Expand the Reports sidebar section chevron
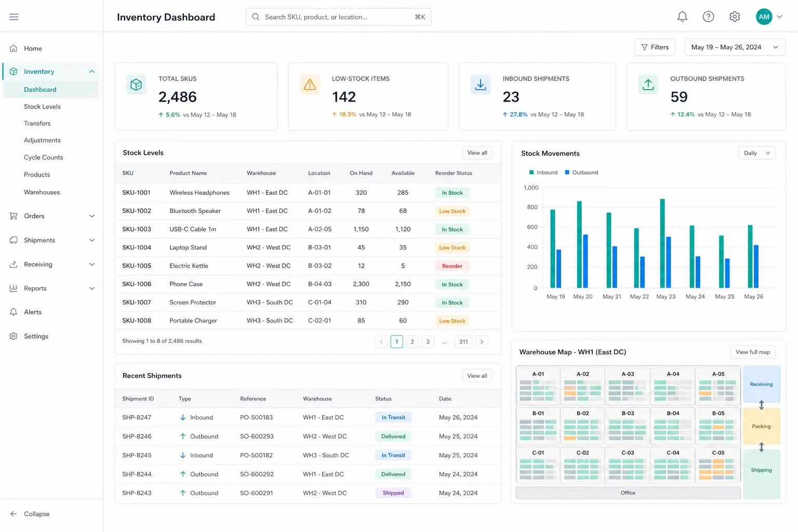The image size is (798, 532). click(x=92, y=288)
